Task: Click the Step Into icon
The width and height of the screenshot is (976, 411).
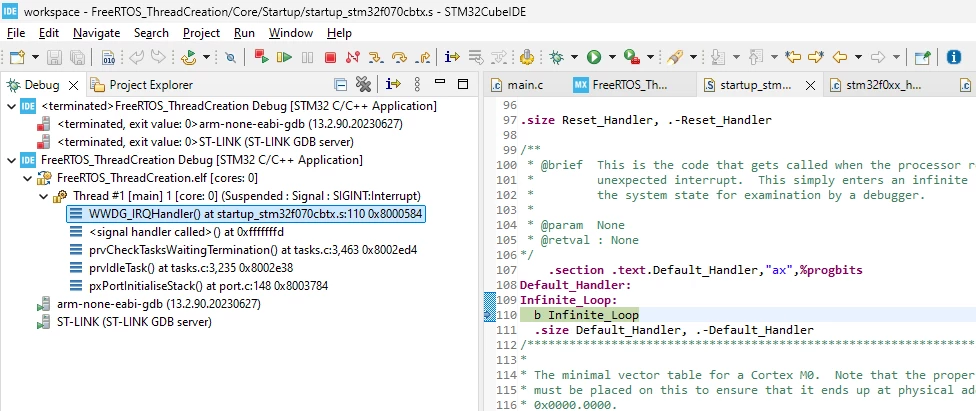Action: (375, 57)
